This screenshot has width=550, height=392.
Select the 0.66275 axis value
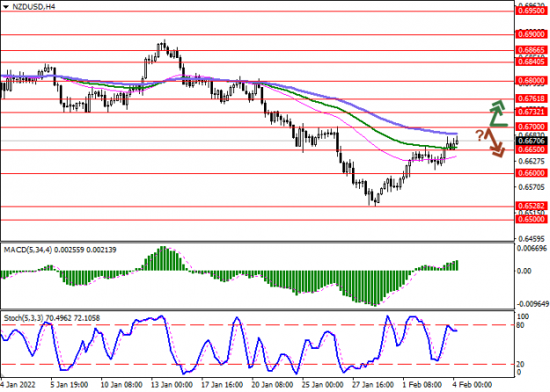point(532,162)
